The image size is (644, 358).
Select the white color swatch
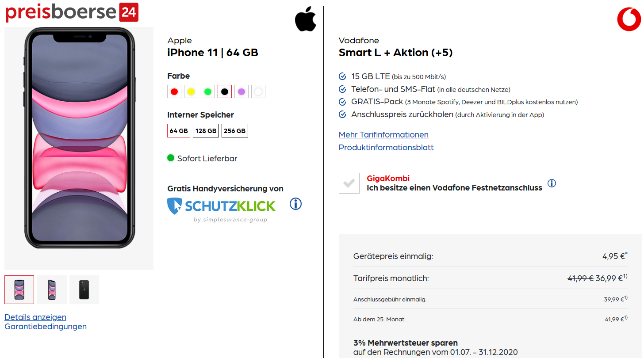258,91
